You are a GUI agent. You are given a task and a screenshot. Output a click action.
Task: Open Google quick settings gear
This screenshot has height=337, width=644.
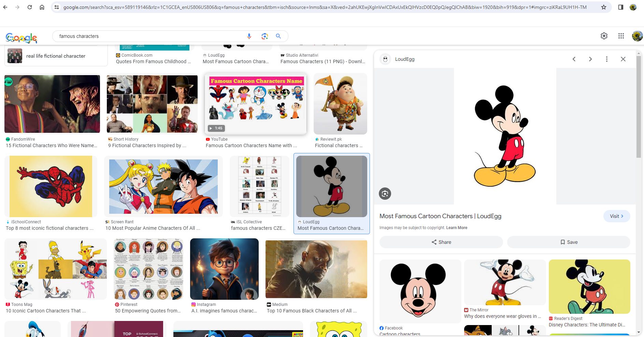click(x=604, y=36)
